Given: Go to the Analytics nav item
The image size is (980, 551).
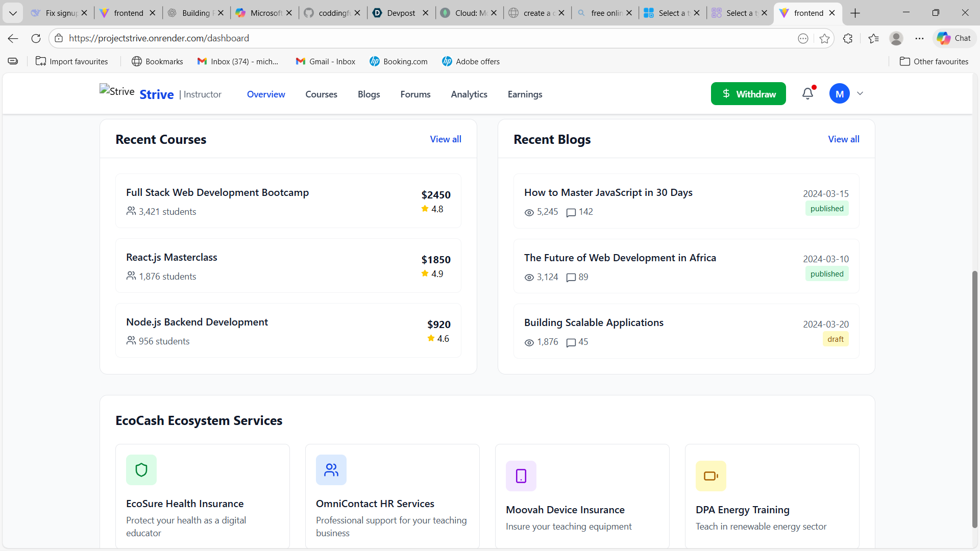Looking at the screenshot, I should [x=469, y=94].
